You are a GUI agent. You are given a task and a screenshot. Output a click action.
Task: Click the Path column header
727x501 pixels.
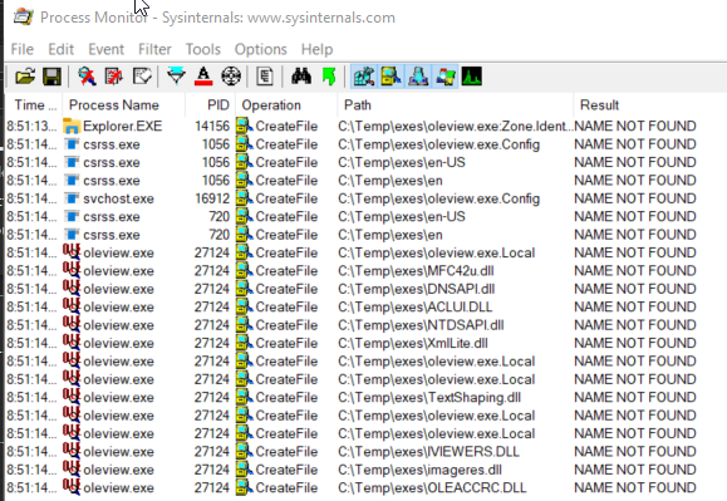pos(455,105)
